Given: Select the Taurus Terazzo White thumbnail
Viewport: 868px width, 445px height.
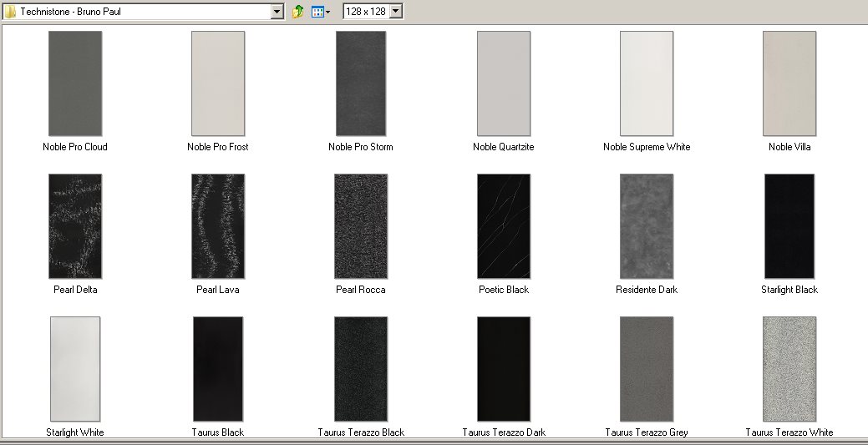Looking at the screenshot, I should (789, 369).
